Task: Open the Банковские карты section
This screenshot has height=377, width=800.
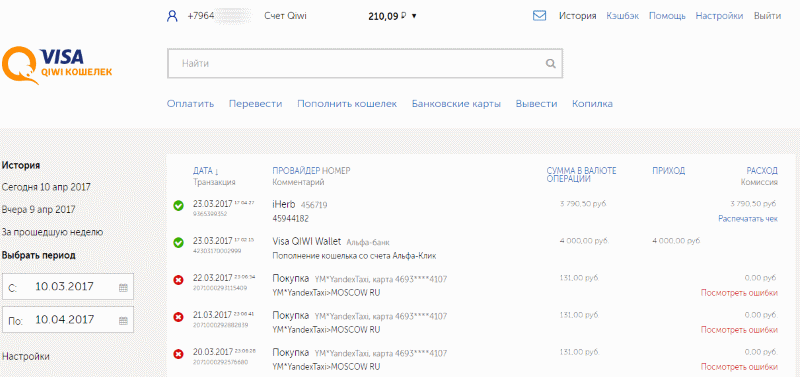Action: click(456, 104)
